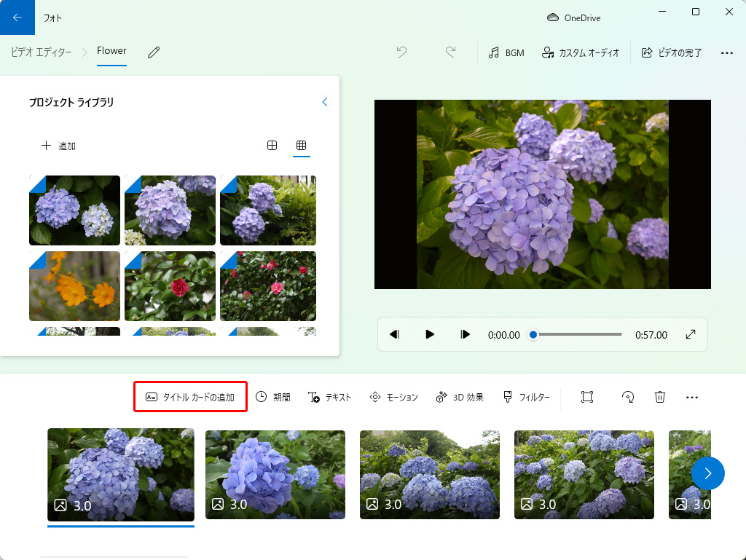The image size is (746, 560).
Task: Go to ビデオ エディター breadcrumb
Action: (42, 52)
